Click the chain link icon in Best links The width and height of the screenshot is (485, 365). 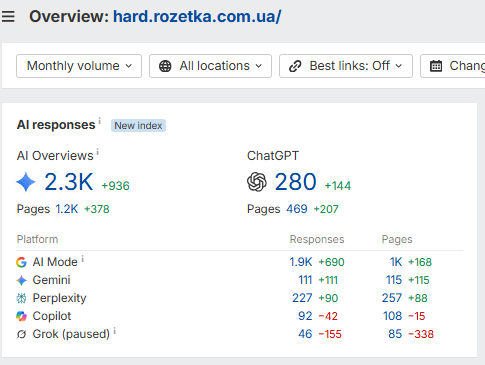click(295, 66)
